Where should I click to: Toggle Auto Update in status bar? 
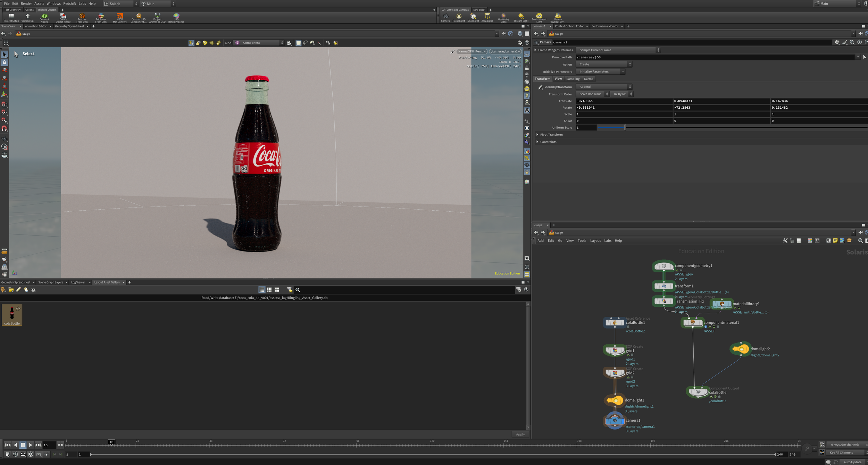click(852, 462)
